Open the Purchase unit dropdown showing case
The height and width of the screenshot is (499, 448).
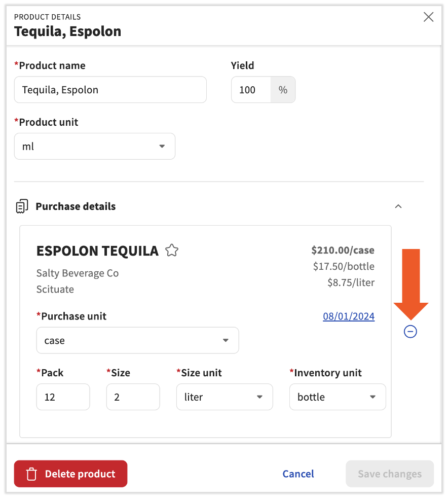tap(137, 340)
